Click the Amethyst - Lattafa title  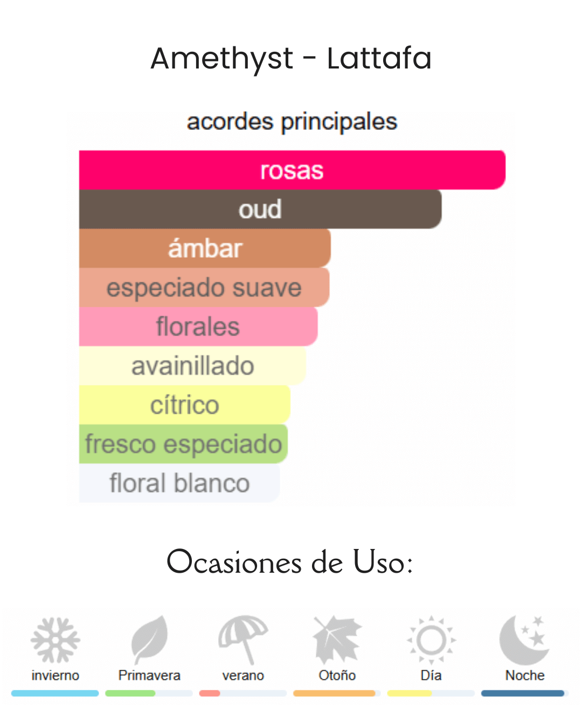pos(291,58)
